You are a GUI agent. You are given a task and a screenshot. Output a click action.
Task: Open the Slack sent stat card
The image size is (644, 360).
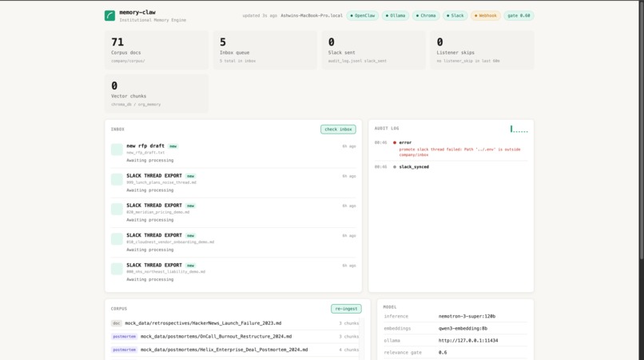click(373, 50)
